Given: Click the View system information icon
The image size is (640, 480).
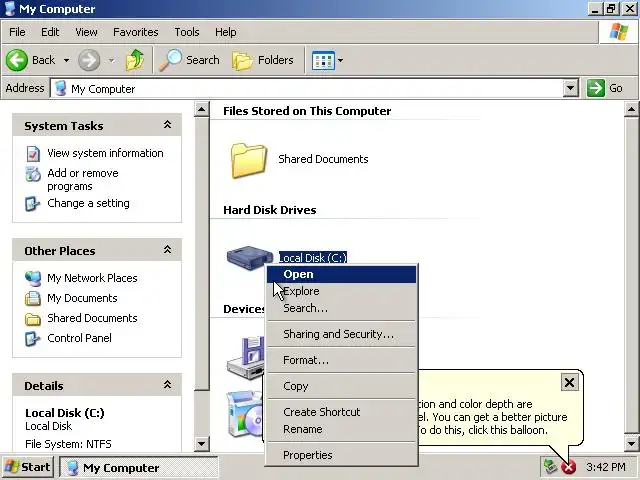Looking at the screenshot, I should pyautogui.click(x=33, y=153).
